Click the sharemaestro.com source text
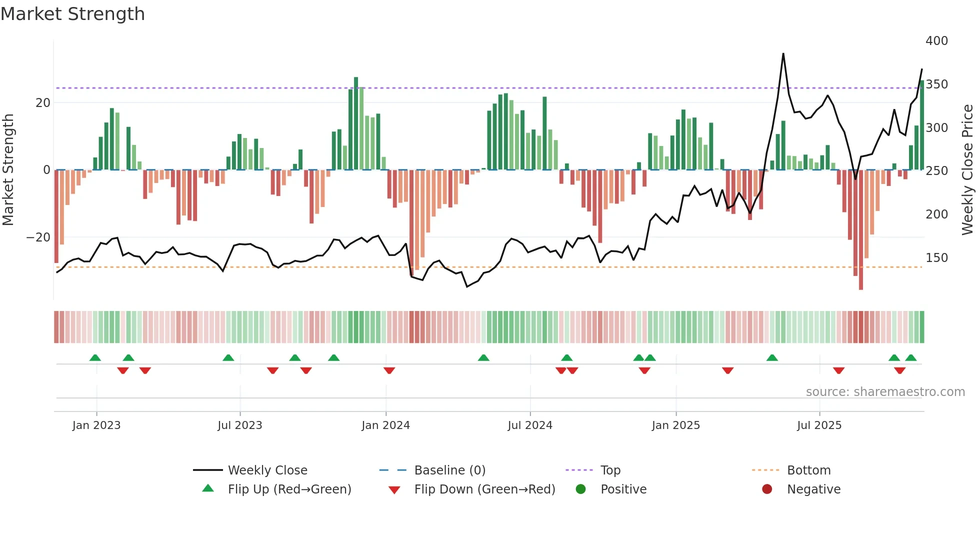Image resolution: width=980 pixels, height=551 pixels. click(x=885, y=391)
